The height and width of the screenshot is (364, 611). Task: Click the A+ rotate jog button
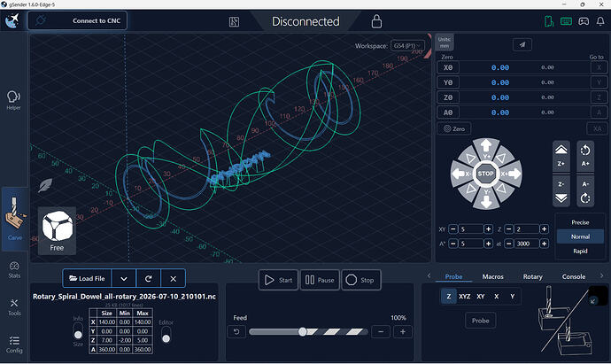(585, 156)
